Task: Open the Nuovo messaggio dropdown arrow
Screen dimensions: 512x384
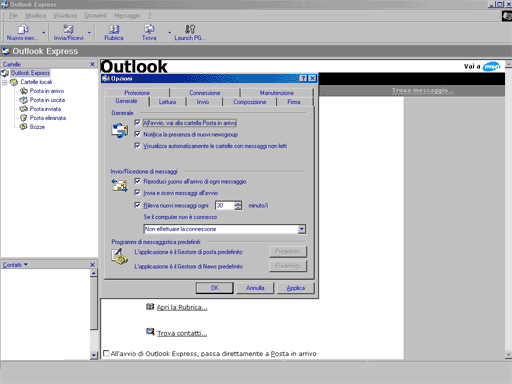Action: (44, 33)
